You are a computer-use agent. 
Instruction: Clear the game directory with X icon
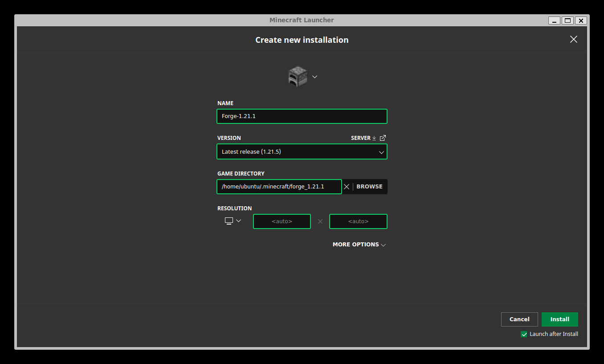coord(347,187)
